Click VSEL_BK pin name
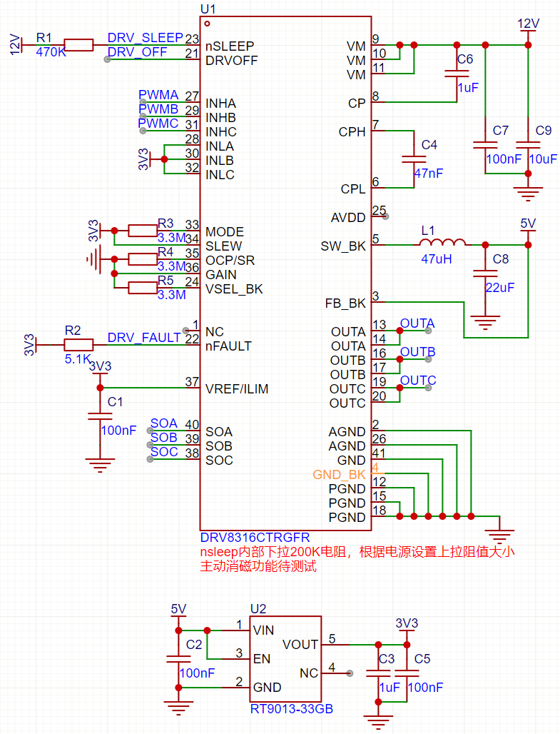 pos(234,289)
